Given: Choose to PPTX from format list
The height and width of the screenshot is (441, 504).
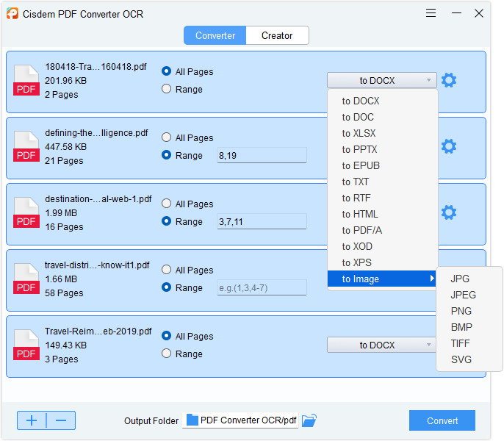Looking at the screenshot, I should (x=383, y=150).
